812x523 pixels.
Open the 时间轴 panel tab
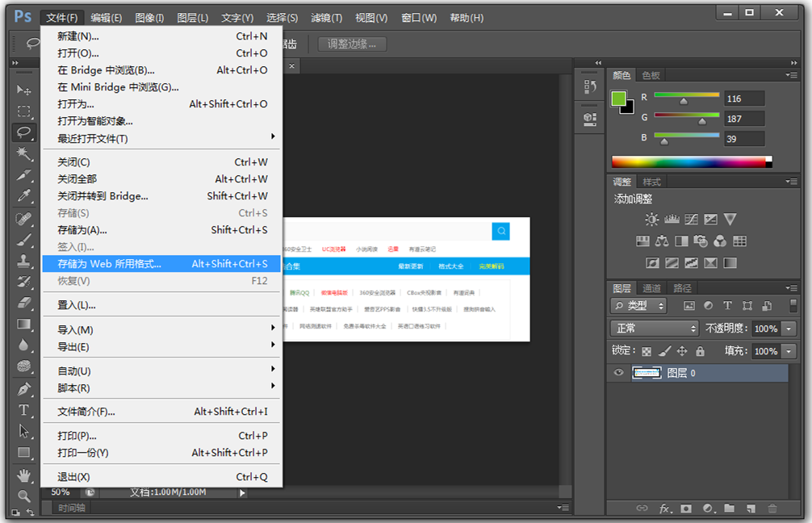72,508
